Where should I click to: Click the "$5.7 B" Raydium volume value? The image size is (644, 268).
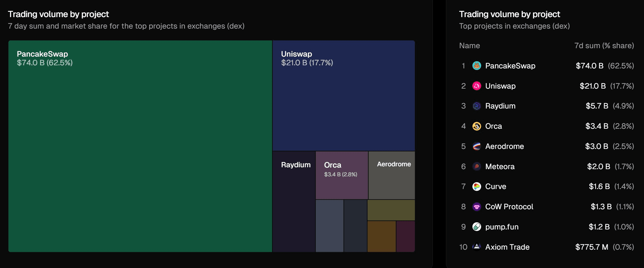point(597,106)
